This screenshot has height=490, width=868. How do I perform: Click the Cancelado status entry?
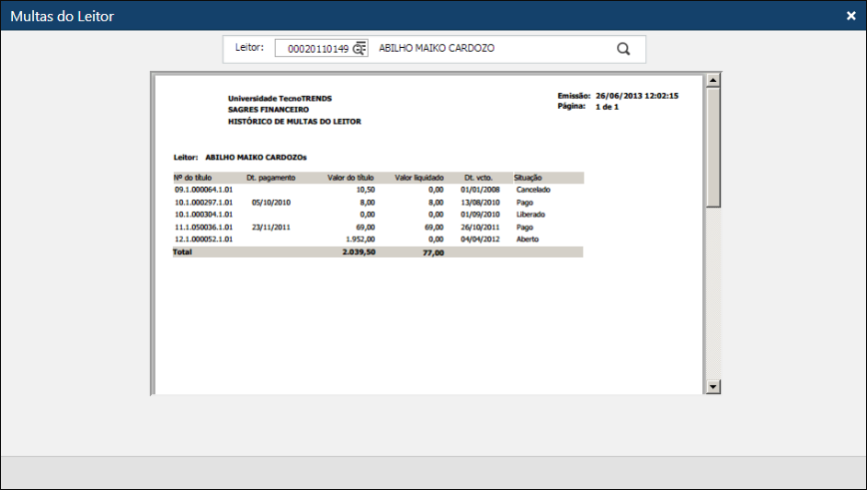click(x=533, y=189)
